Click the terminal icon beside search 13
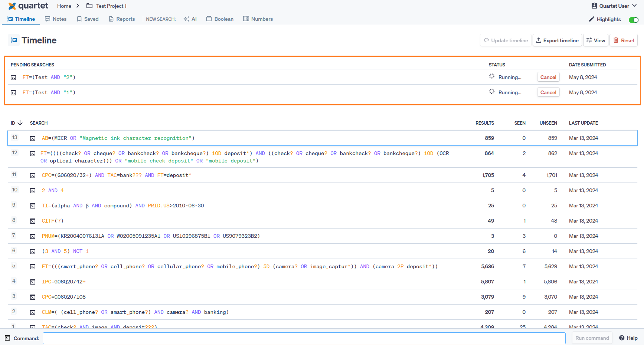644x345 pixels. tap(33, 138)
